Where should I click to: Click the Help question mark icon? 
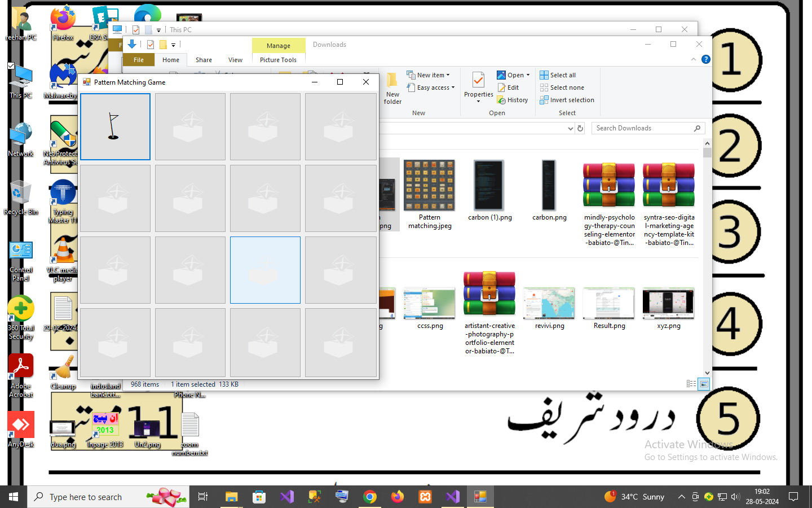pos(705,59)
